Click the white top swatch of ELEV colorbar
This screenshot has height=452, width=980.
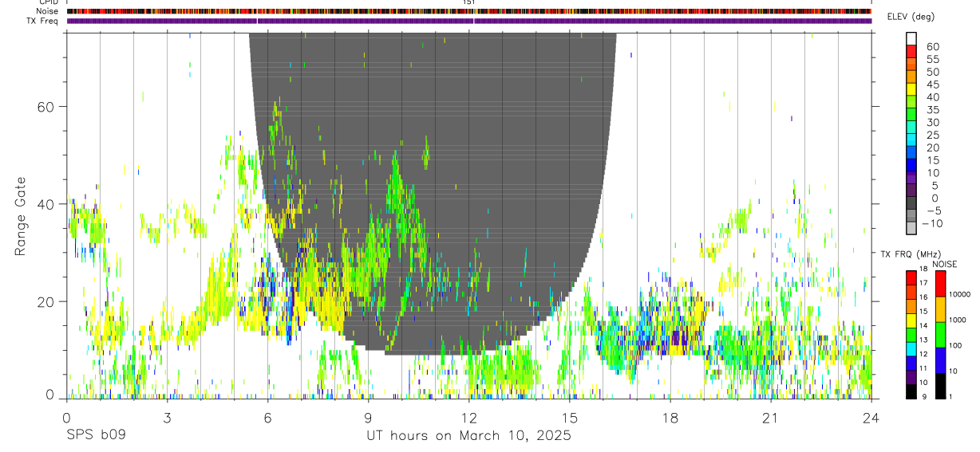click(x=911, y=38)
